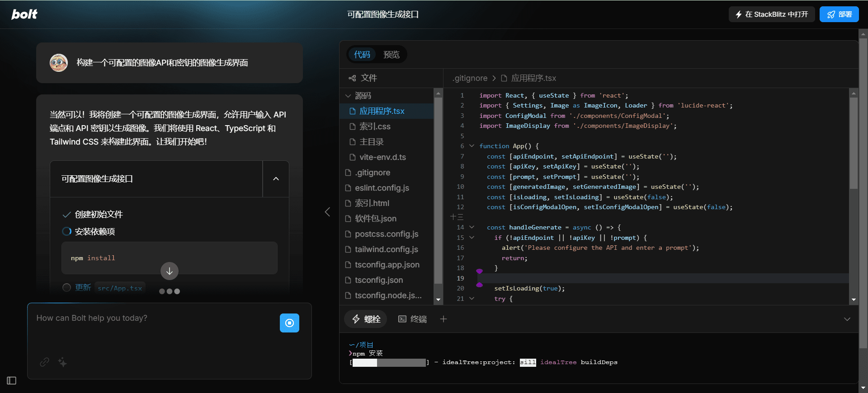Toggle the sidebar panel icon
Screen dimensions: 868x393
coord(12,381)
